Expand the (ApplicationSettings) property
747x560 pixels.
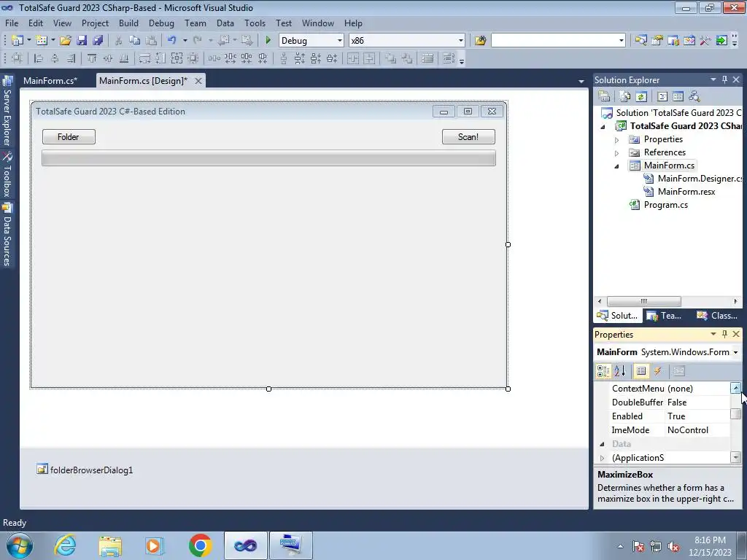point(602,458)
